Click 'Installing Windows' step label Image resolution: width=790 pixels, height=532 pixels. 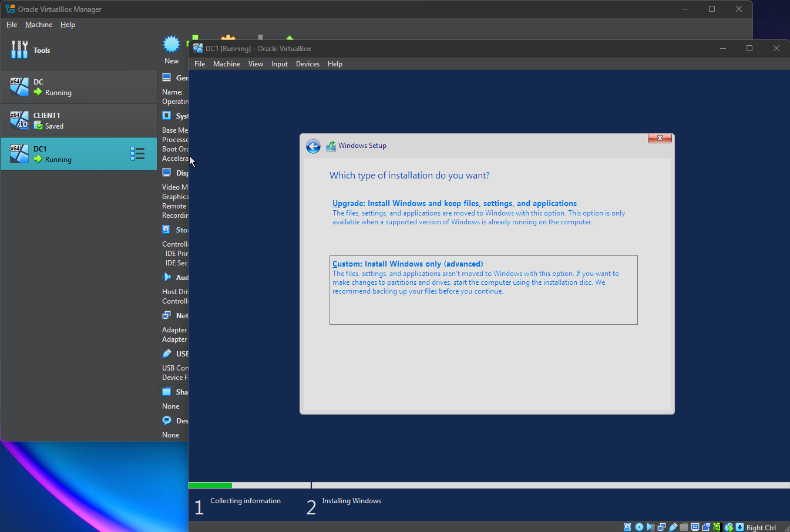[x=351, y=501]
